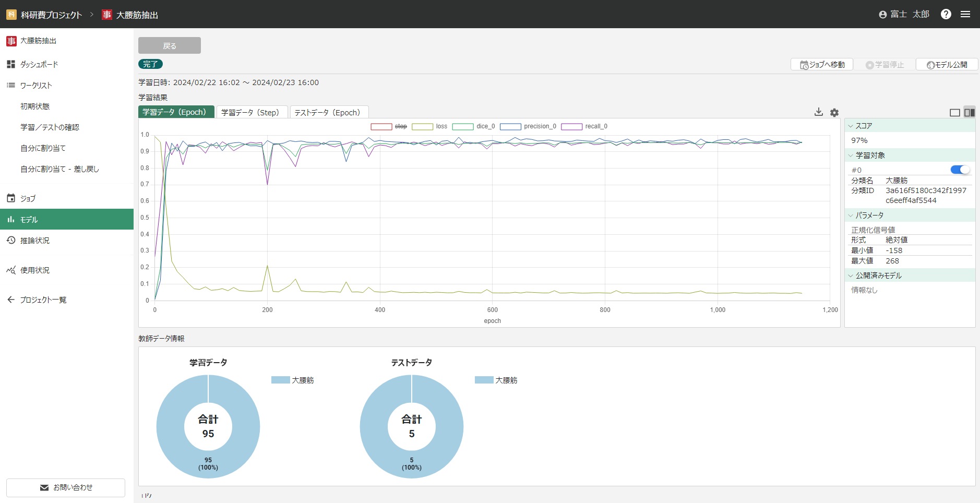Screen dimensions: 980x503
Task: Switch to split-pane layout view
Action: [x=970, y=113]
